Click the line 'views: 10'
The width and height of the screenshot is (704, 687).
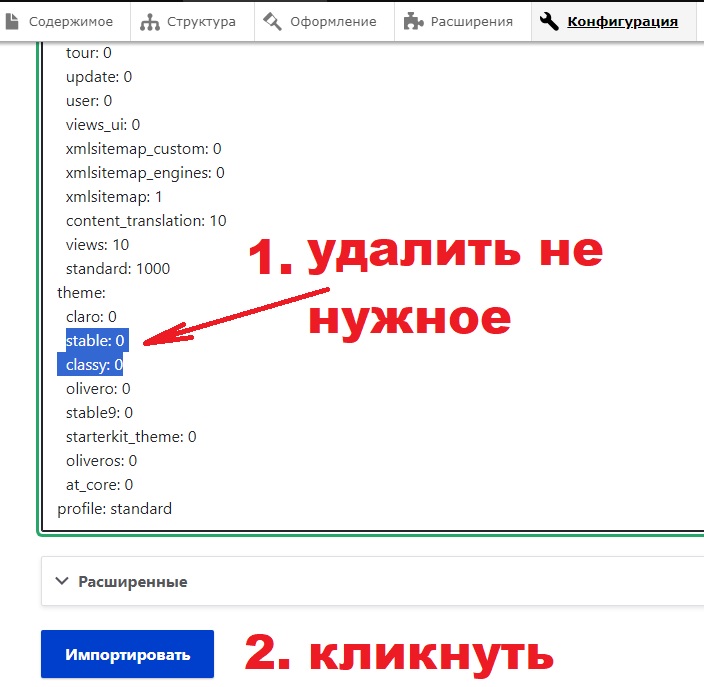coord(97,245)
